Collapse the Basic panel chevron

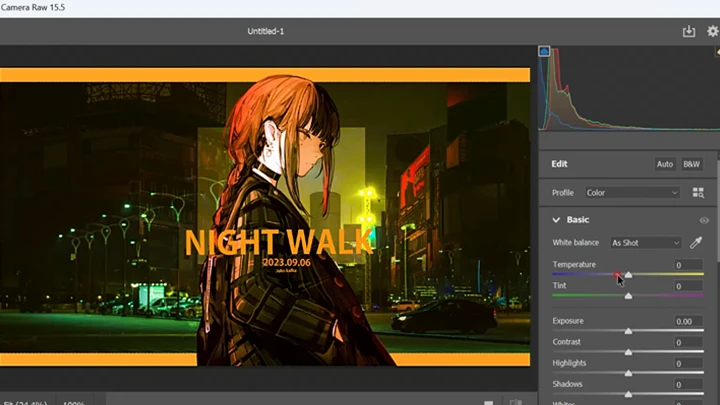pos(556,220)
